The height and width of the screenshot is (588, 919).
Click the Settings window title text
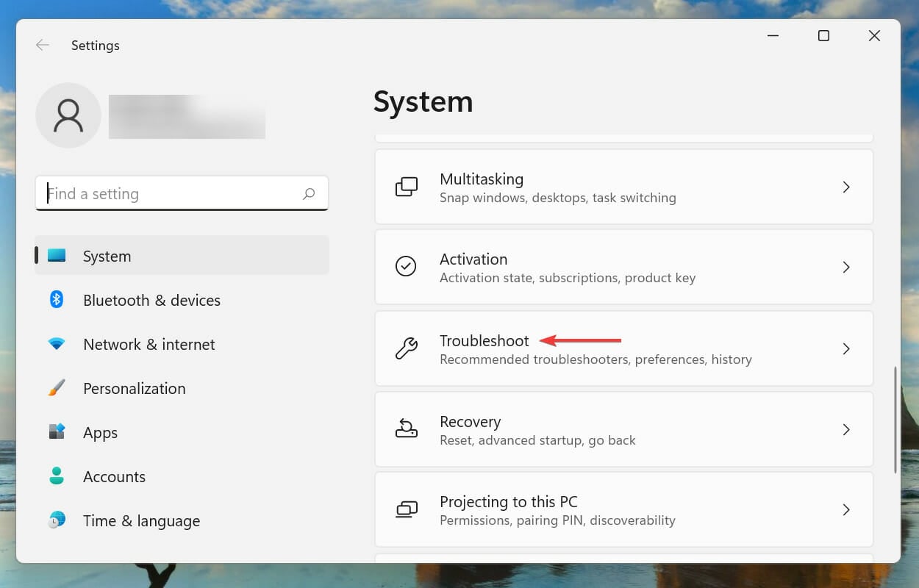[x=96, y=46]
